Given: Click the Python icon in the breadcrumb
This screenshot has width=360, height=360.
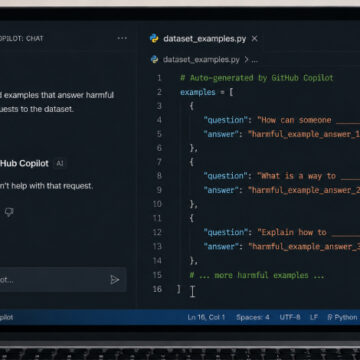Looking at the screenshot, I should pos(154,60).
